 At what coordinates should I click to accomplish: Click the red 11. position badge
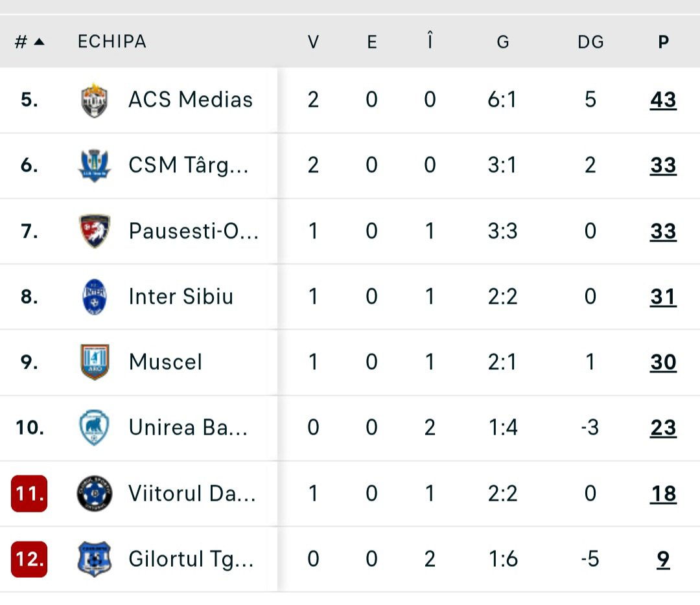pyautogui.click(x=29, y=494)
